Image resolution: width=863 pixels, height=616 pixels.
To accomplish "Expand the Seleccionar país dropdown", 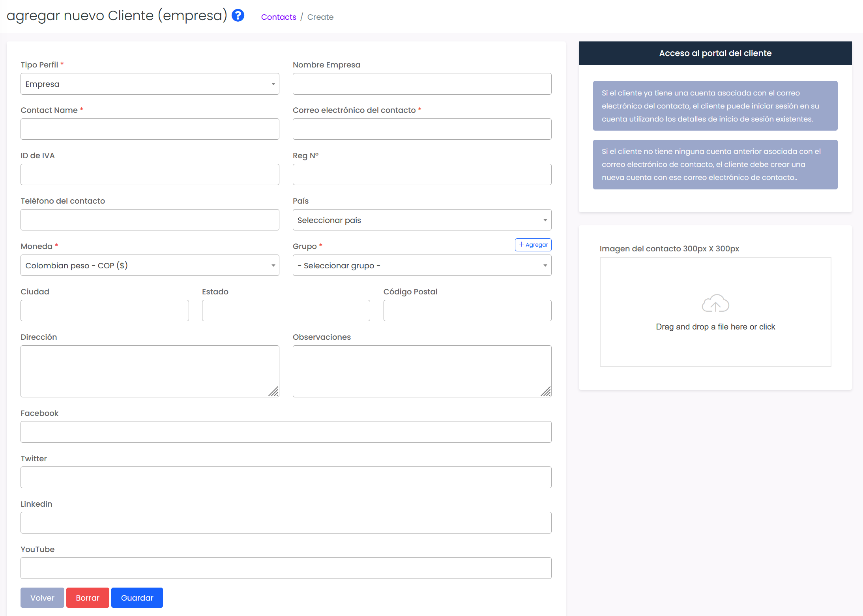I will [x=421, y=220].
